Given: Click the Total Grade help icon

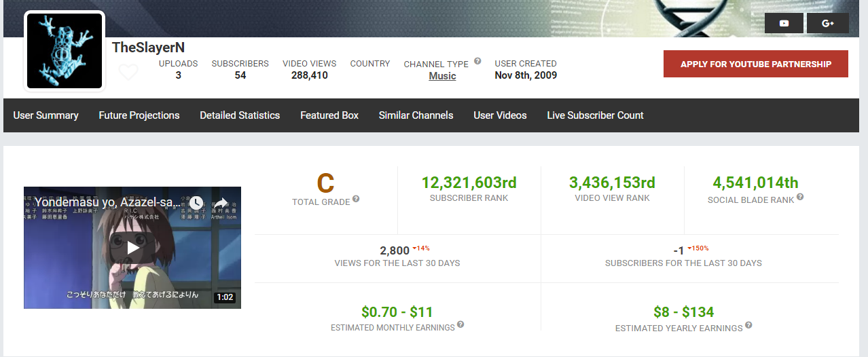Looking at the screenshot, I should [x=356, y=200].
